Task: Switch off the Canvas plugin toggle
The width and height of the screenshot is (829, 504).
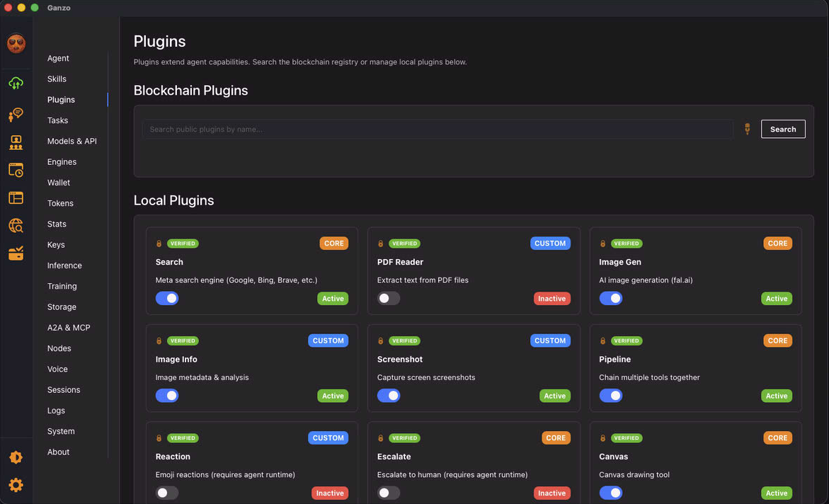Action: 611,493
